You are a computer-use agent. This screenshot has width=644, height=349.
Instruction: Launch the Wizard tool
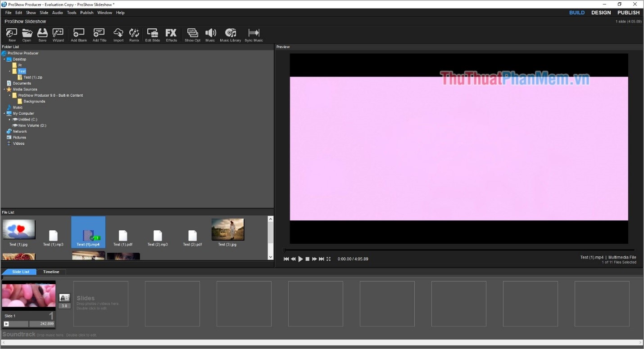pyautogui.click(x=58, y=35)
